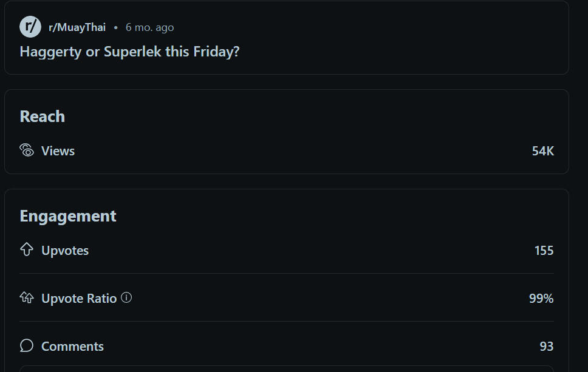Click the Views eye icon
This screenshot has width=588, height=372.
pos(27,150)
